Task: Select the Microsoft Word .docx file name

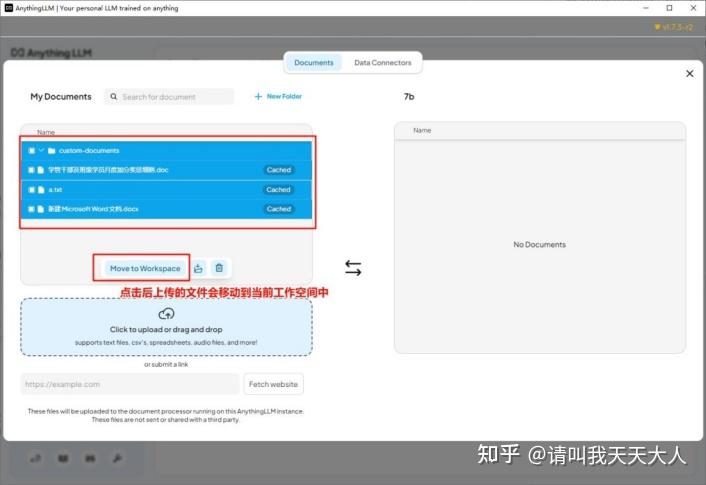Action: pos(93,209)
